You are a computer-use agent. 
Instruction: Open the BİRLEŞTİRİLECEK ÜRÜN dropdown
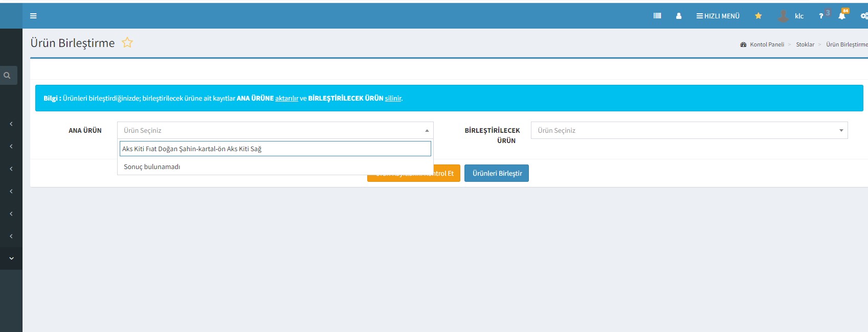pos(689,130)
